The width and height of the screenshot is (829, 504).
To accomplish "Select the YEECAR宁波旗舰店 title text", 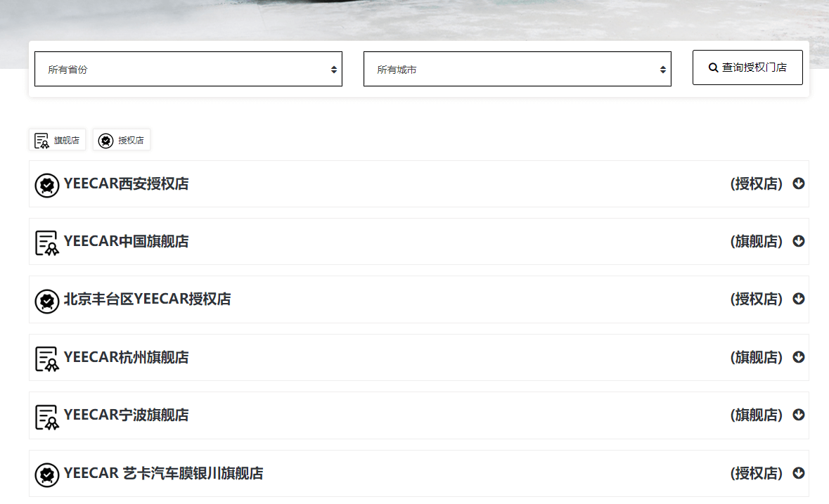I will (x=126, y=415).
